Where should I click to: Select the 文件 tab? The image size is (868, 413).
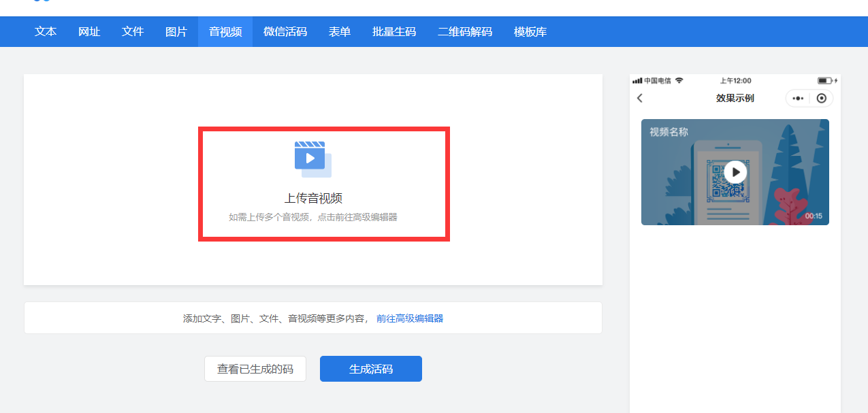(133, 31)
